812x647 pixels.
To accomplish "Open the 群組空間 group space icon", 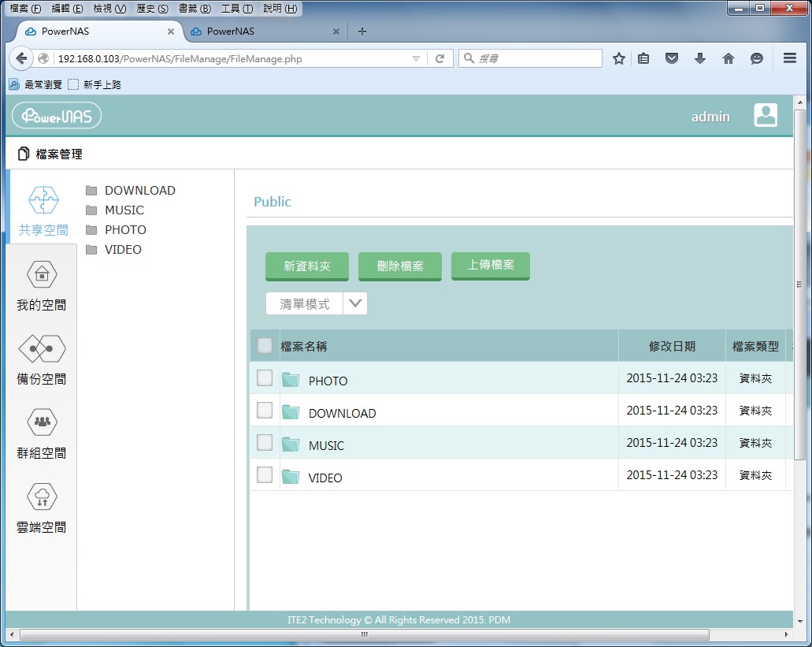I will point(42,422).
